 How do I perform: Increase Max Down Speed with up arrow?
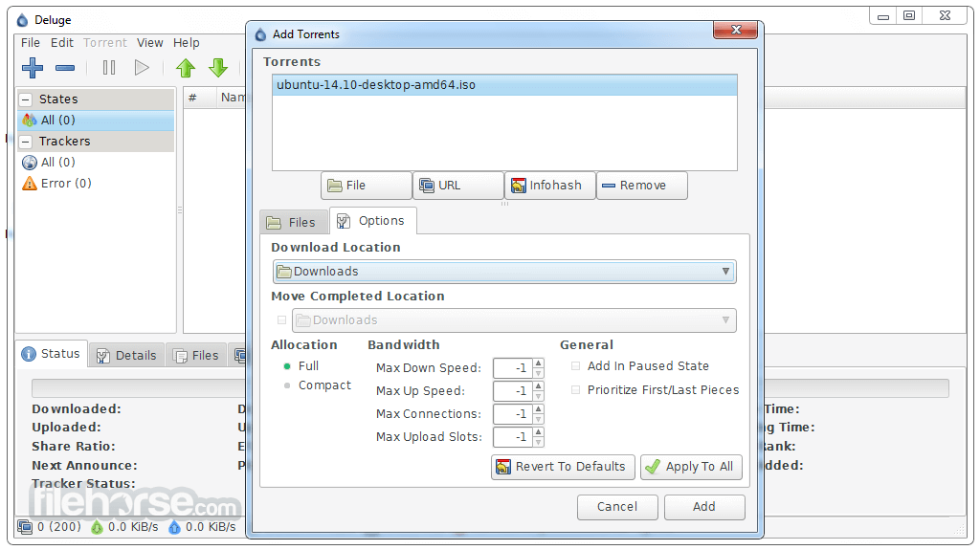538,363
